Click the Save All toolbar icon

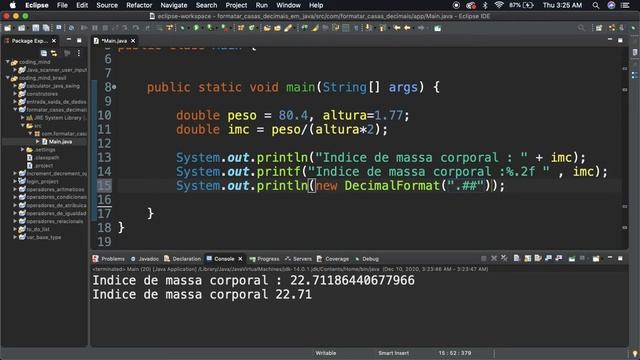coord(46,28)
